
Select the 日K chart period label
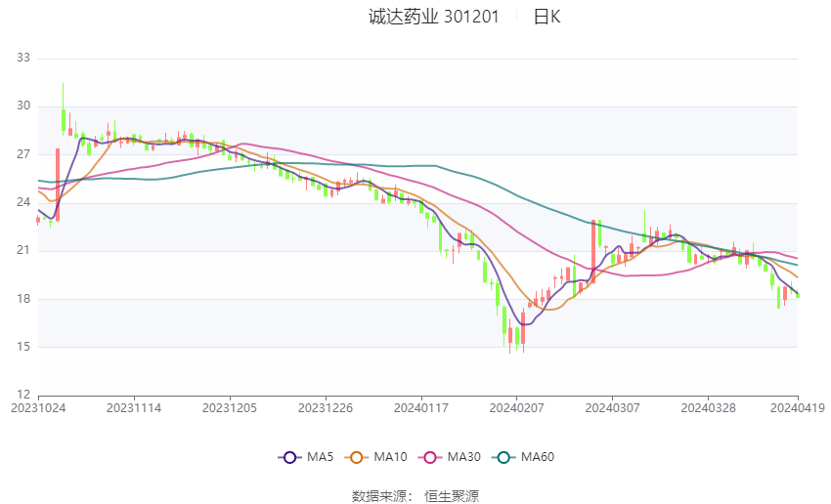[547, 17]
